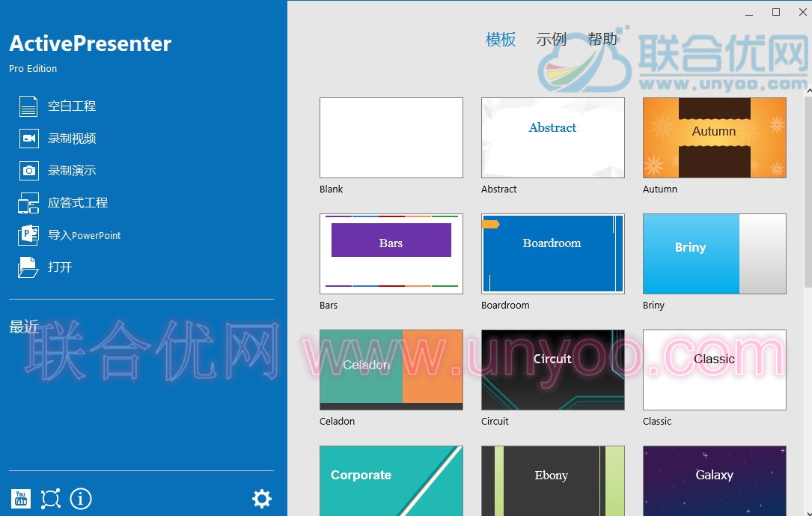The width and height of the screenshot is (812, 516).
Task: Click the open folder icon
Action: (x=28, y=267)
